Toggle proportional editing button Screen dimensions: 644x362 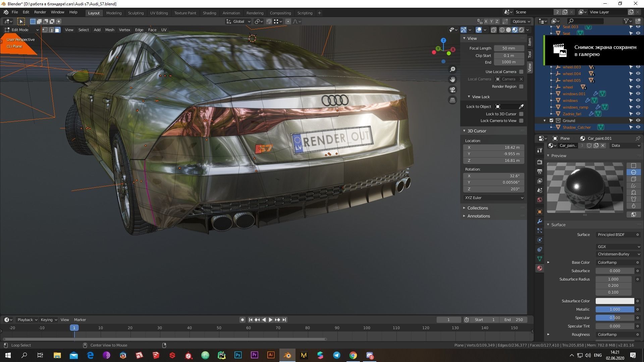click(288, 21)
